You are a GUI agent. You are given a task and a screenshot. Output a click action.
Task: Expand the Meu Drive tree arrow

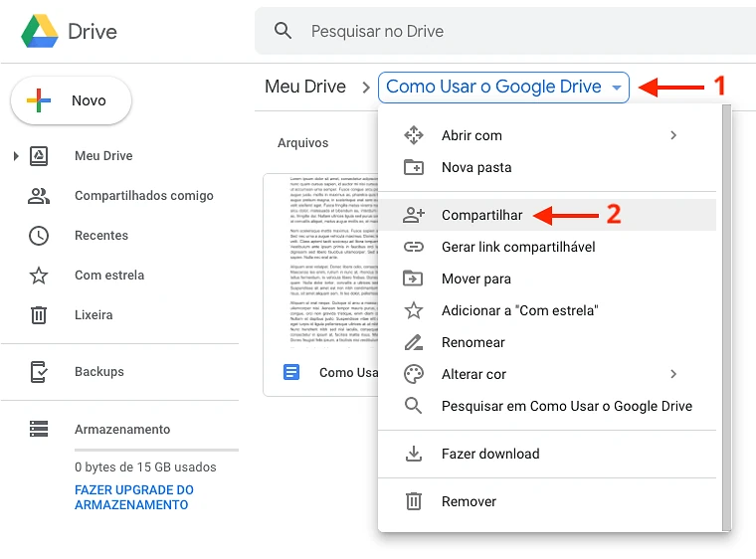tap(16, 156)
